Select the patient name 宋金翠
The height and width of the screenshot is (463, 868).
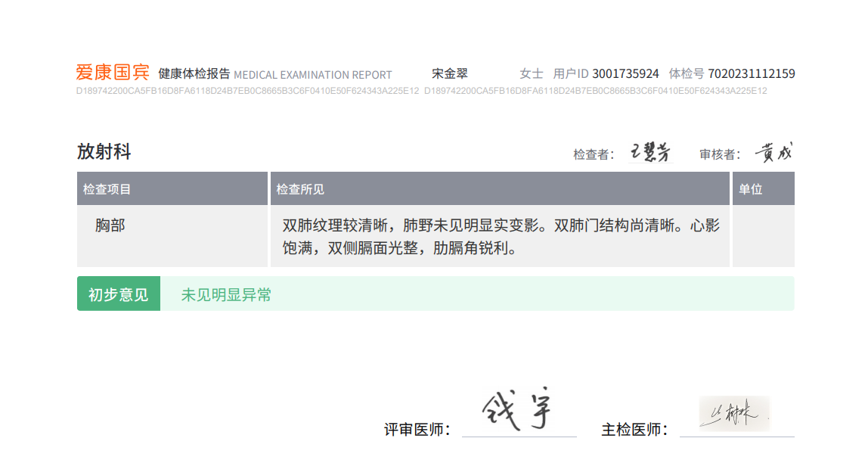point(449,73)
